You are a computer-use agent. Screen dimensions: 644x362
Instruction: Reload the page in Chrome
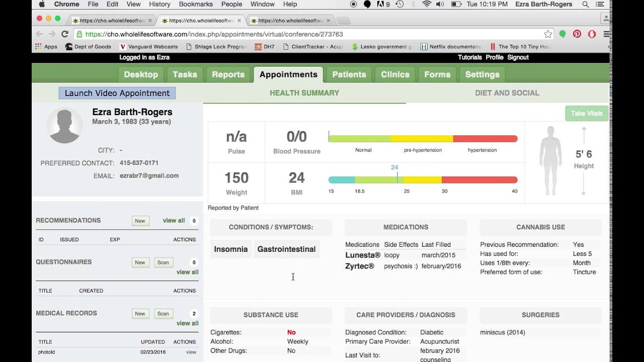click(64, 34)
